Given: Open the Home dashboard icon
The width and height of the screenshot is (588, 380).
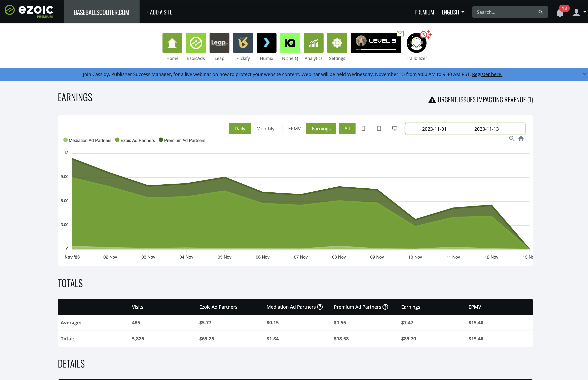Looking at the screenshot, I should (172, 43).
